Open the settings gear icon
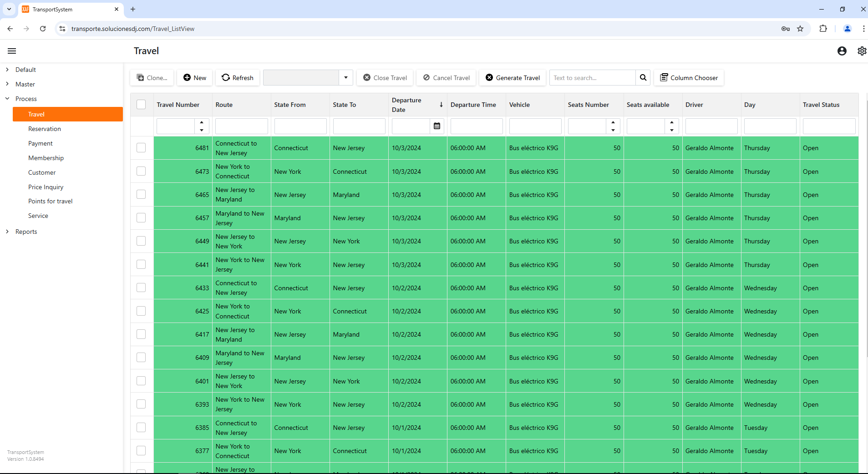This screenshot has height=474, width=868. (x=862, y=51)
